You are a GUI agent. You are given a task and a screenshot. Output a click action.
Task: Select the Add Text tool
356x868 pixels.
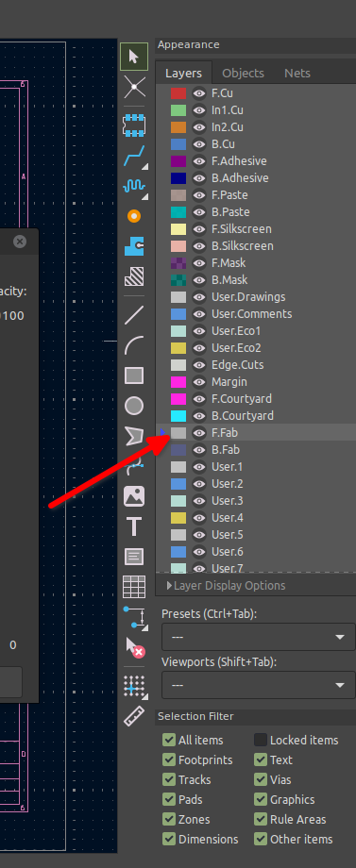pos(134,526)
